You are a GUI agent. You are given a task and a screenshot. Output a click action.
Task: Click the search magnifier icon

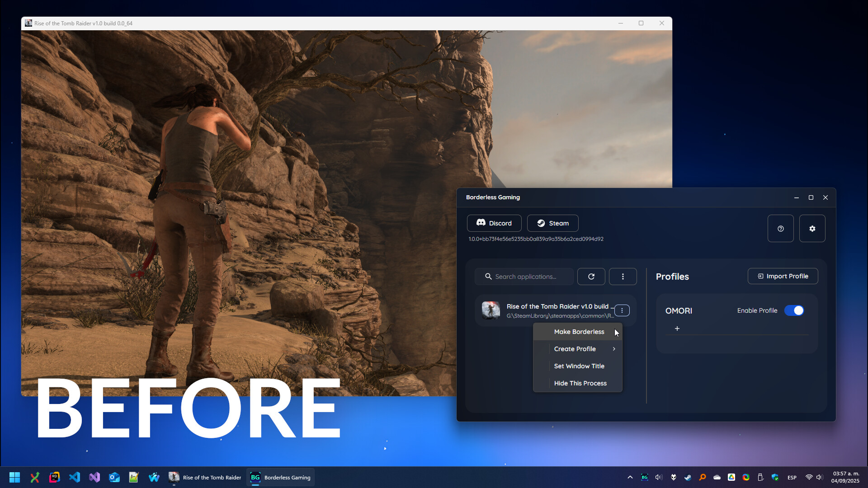coord(488,276)
